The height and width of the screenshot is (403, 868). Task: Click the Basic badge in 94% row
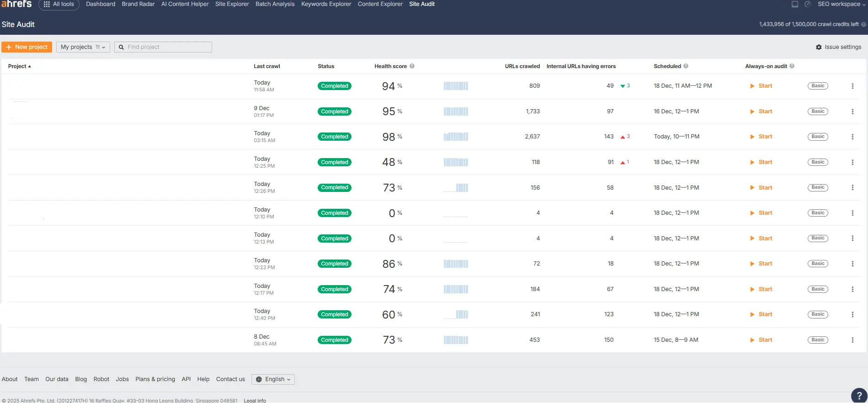818,86
